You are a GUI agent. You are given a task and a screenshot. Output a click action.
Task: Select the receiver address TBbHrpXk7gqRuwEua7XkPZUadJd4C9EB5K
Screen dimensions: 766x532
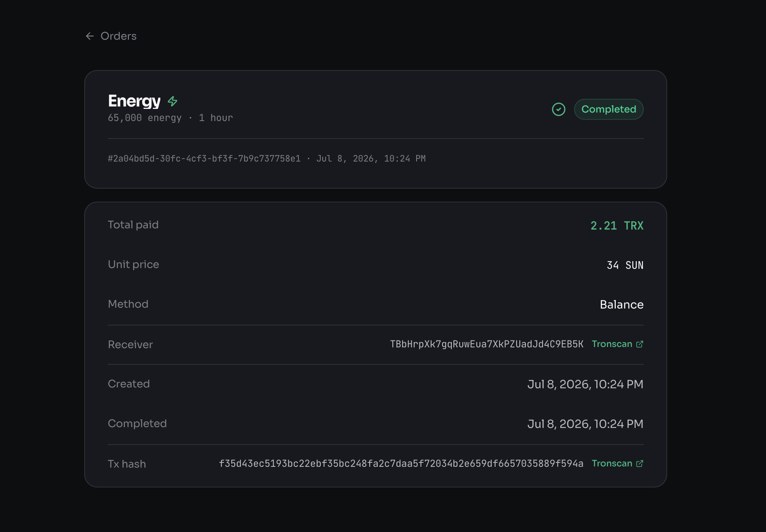click(x=487, y=344)
